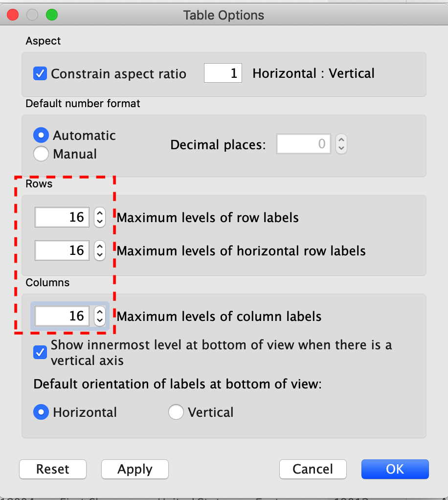Viewport: 448px width, 500px height.
Task: Choose Vertical label orientation
Action: click(x=176, y=412)
